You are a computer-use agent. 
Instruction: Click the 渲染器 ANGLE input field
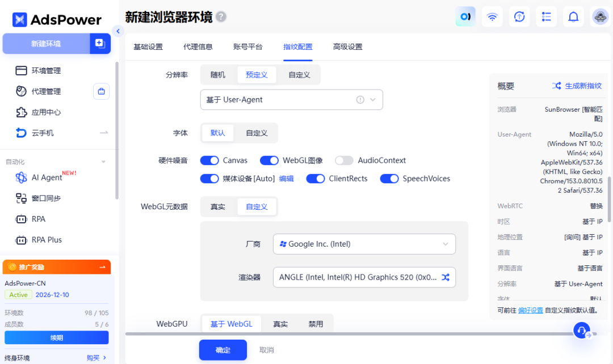(364, 277)
